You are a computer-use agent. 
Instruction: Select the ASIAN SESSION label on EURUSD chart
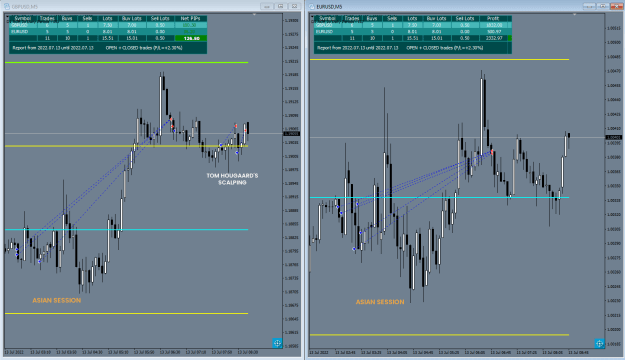pos(380,302)
